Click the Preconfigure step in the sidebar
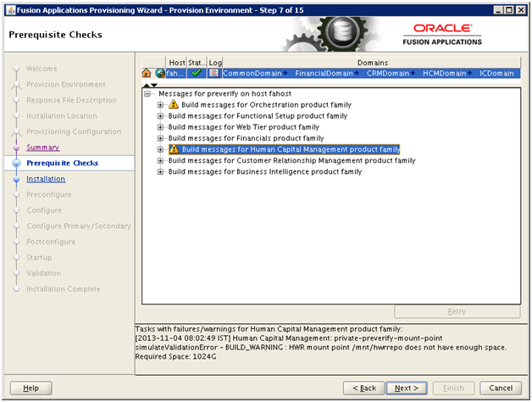532x402 pixels. pyautogui.click(x=49, y=194)
